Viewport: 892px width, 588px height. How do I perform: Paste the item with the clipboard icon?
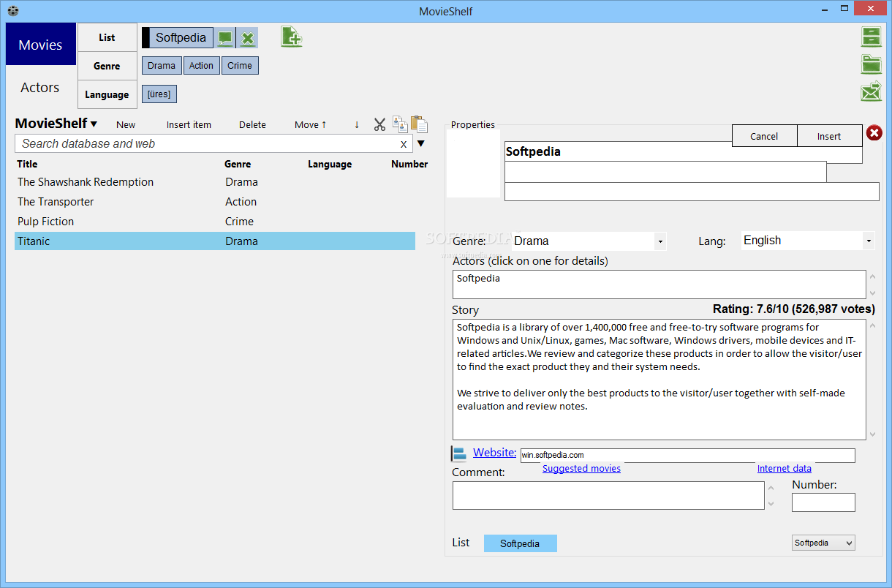tap(419, 124)
